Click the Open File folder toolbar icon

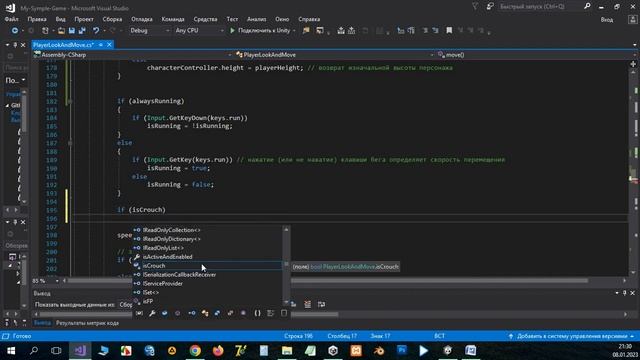(61, 31)
